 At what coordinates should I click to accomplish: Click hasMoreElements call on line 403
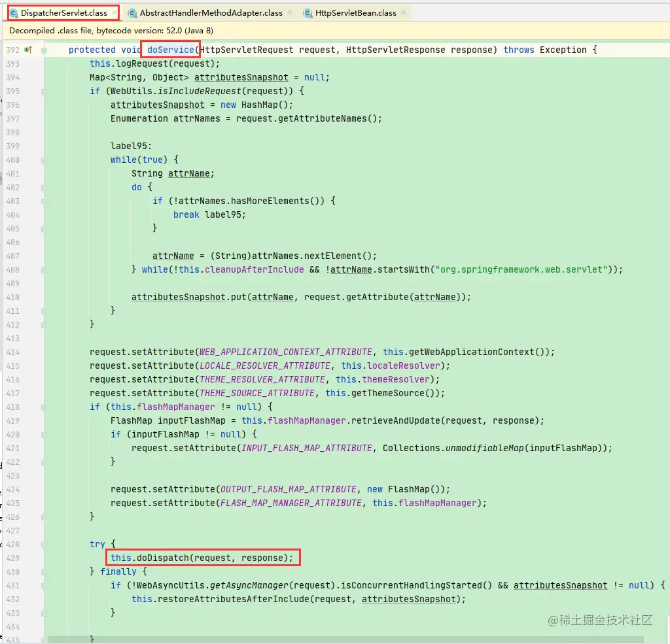click(x=270, y=201)
